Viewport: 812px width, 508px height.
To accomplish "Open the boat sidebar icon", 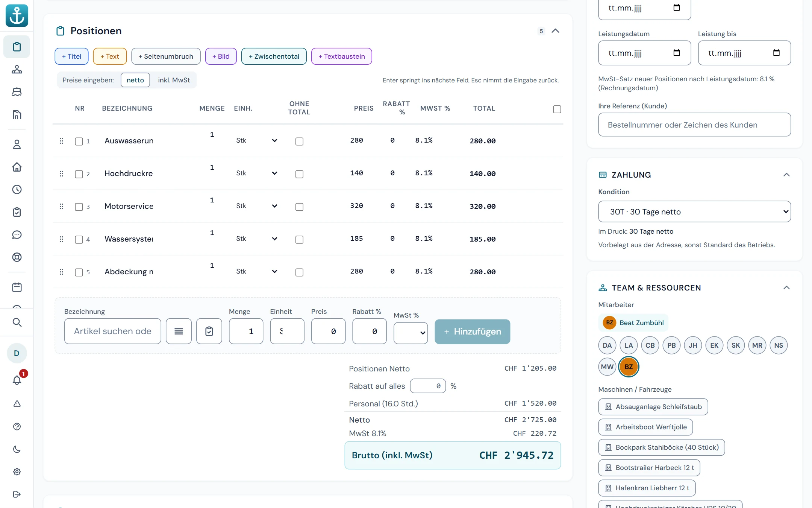I will 17,92.
